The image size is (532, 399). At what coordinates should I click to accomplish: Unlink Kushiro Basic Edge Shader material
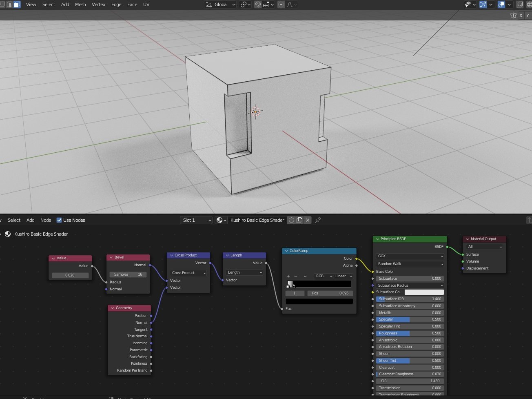(308, 220)
